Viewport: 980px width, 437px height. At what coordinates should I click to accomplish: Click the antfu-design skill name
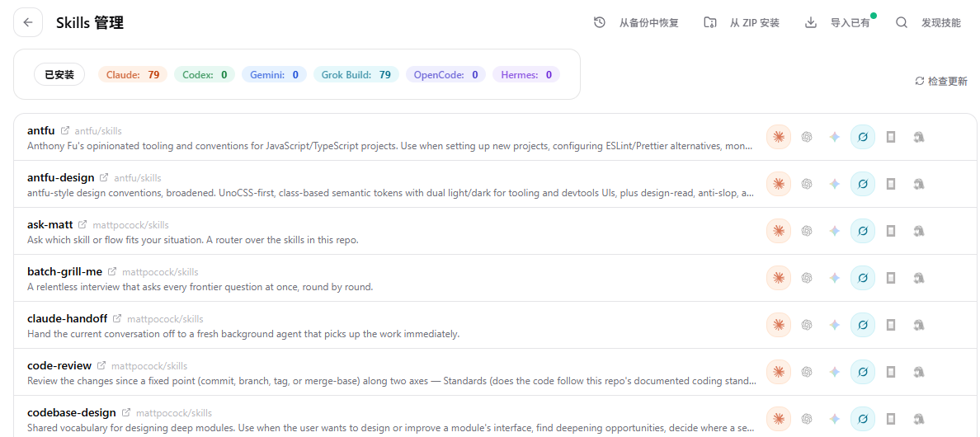click(x=61, y=178)
